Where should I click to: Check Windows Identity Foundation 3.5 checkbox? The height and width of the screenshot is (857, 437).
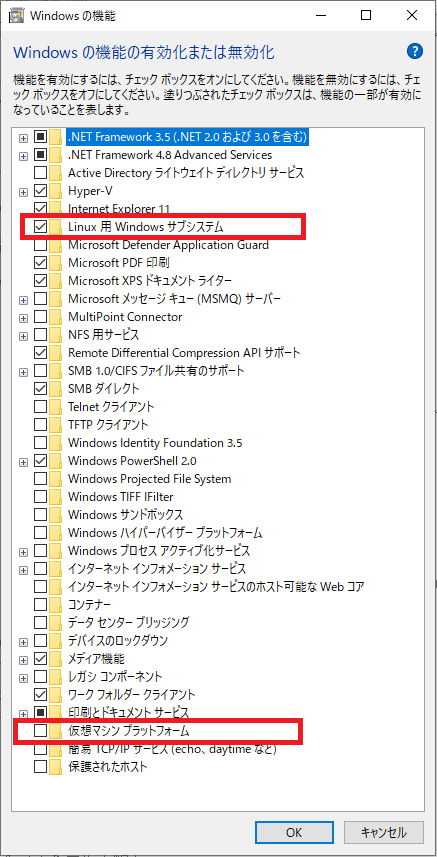tap(40, 443)
